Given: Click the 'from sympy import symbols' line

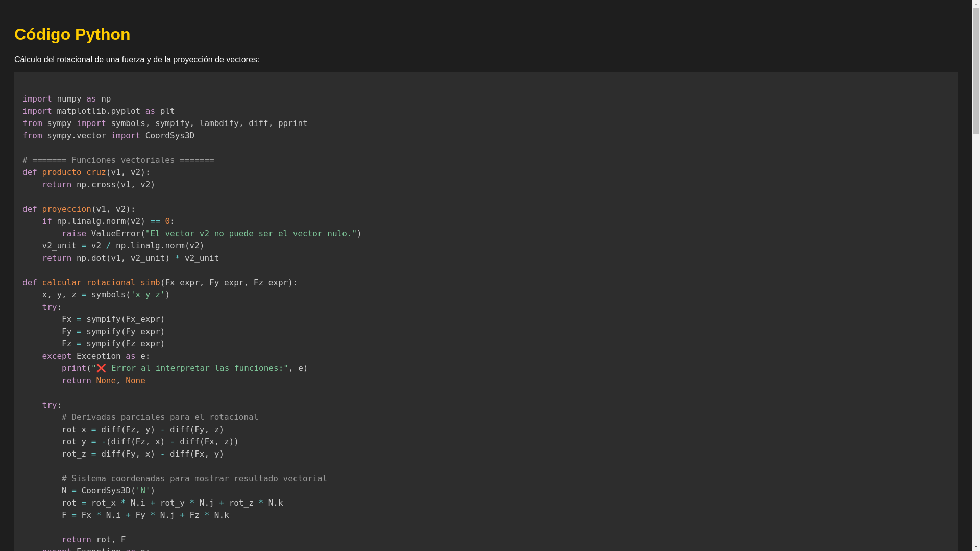Looking at the screenshot, I should pyautogui.click(x=165, y=123).
